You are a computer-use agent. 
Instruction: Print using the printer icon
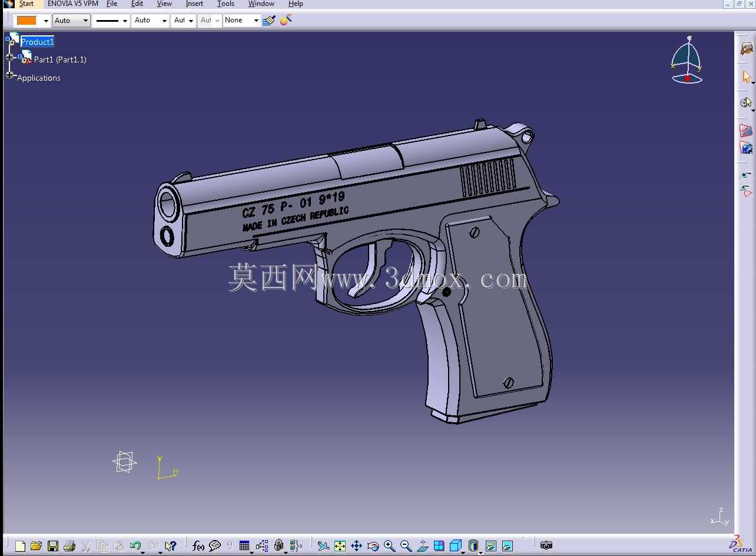pos(69,546)
